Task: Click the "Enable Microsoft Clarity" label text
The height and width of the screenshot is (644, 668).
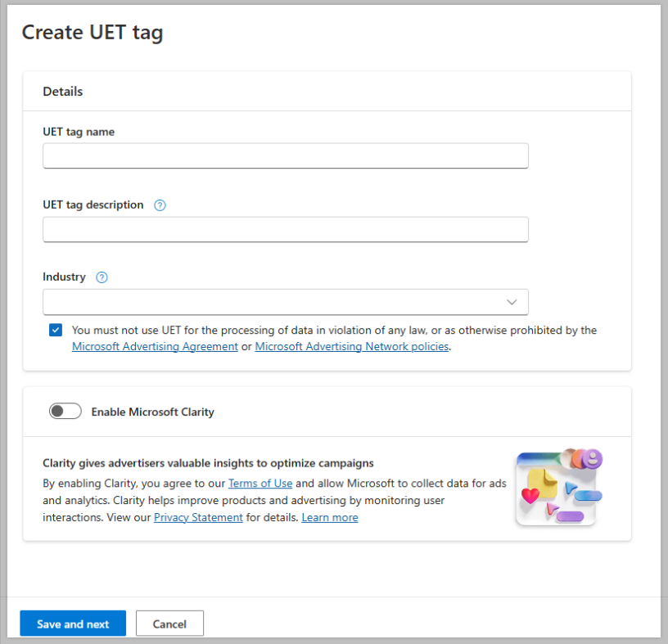Action: pos(152,412)
